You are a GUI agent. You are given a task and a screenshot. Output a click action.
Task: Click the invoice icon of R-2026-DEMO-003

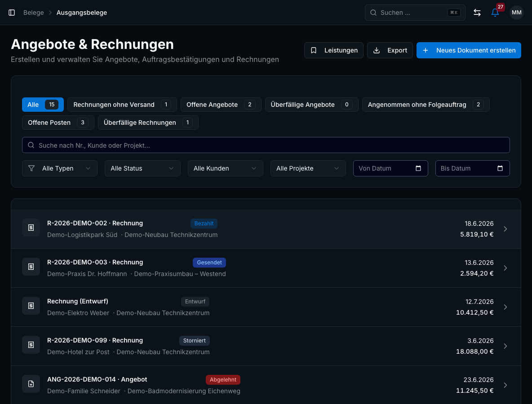(x=31, y=267)
